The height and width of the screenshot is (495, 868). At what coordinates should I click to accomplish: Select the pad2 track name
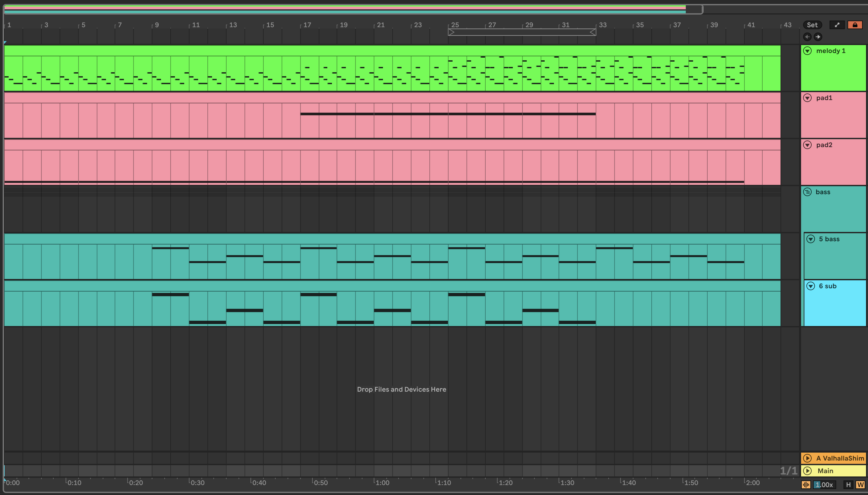824,145
